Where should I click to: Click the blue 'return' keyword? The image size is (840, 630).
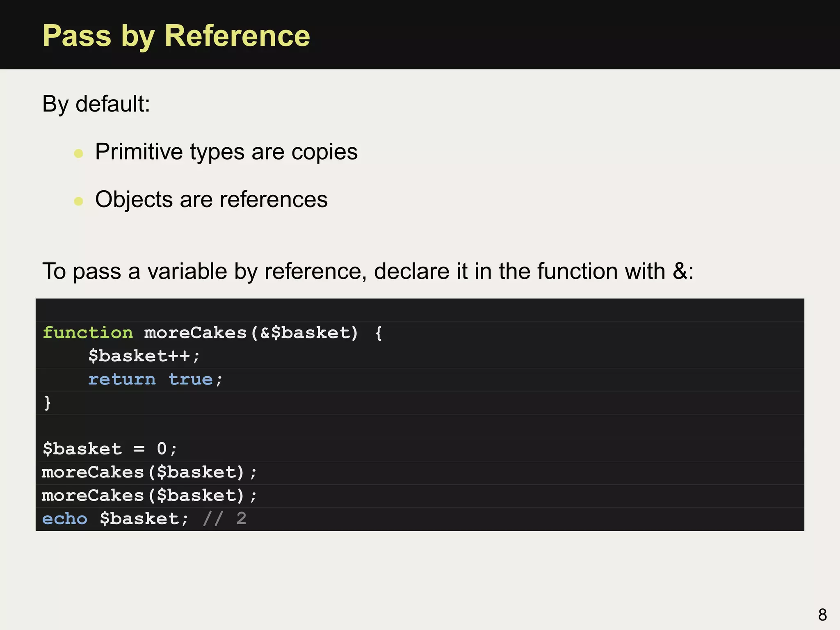(122, 379)
